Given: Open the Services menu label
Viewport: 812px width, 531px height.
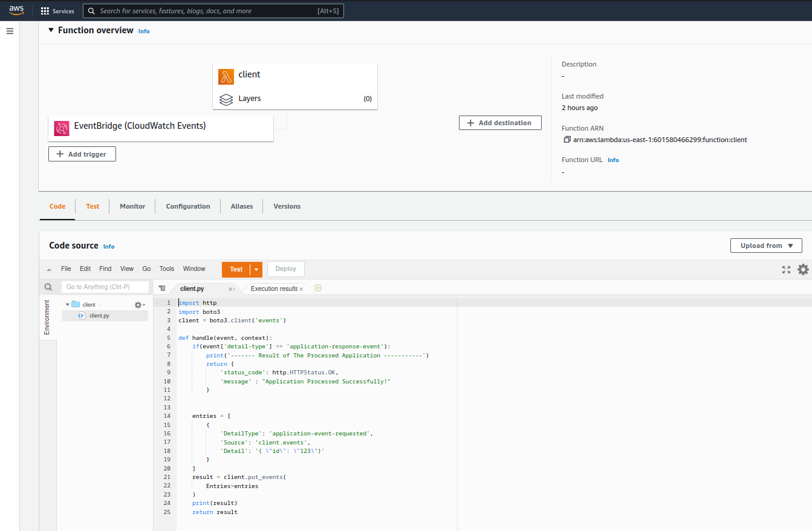Looking at the screenshot, I should point(63,11).
